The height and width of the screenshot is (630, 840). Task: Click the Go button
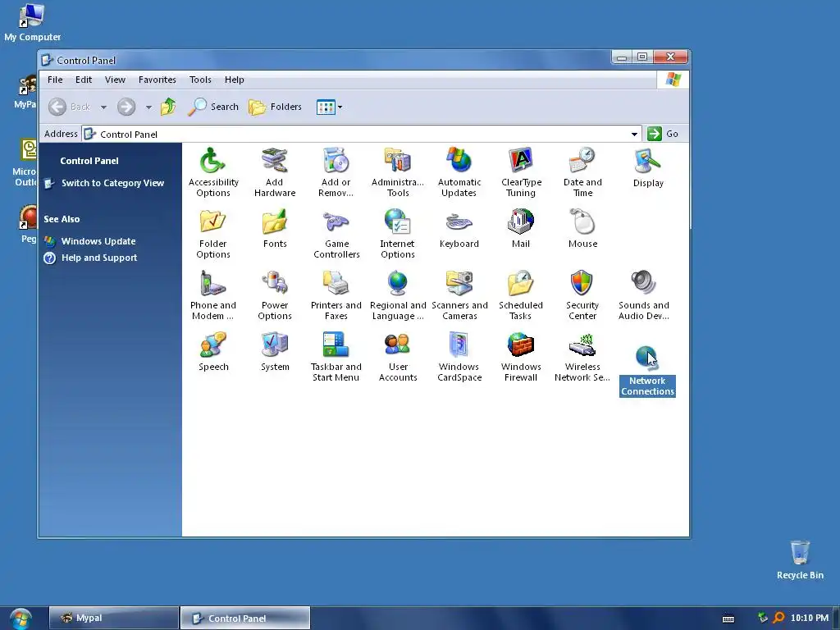pyautogui.click(x=663, y=134)
